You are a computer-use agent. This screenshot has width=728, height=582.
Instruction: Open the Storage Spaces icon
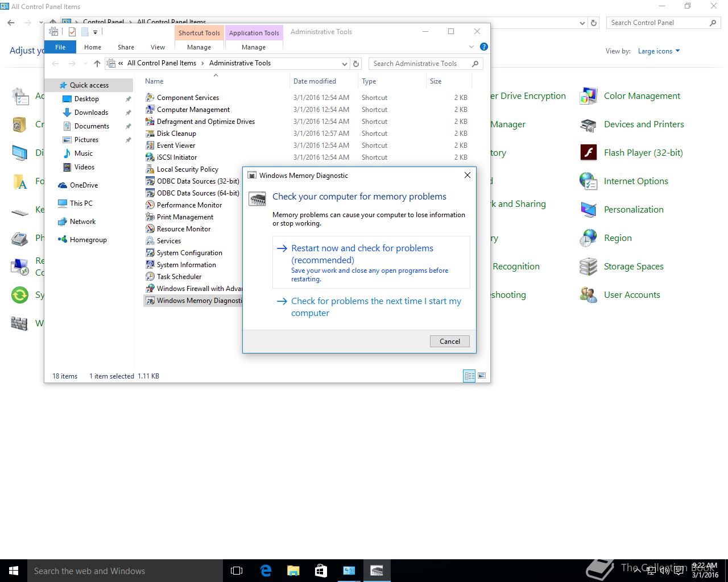coord(588,267)
